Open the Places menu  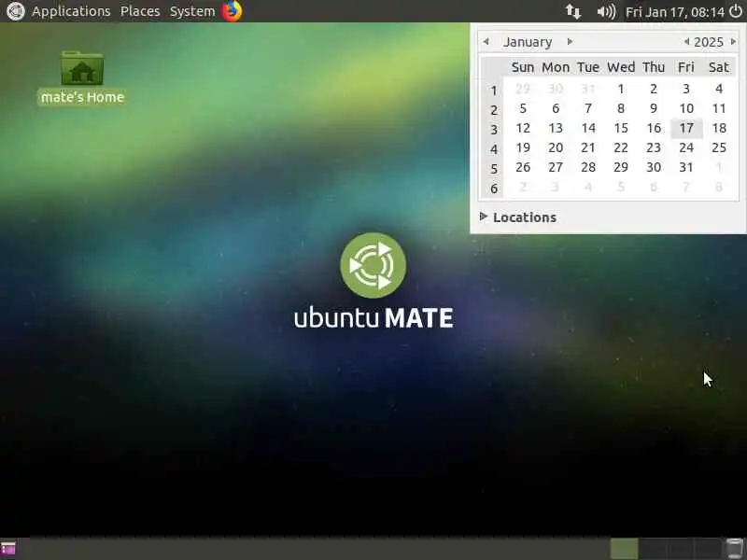140,11
